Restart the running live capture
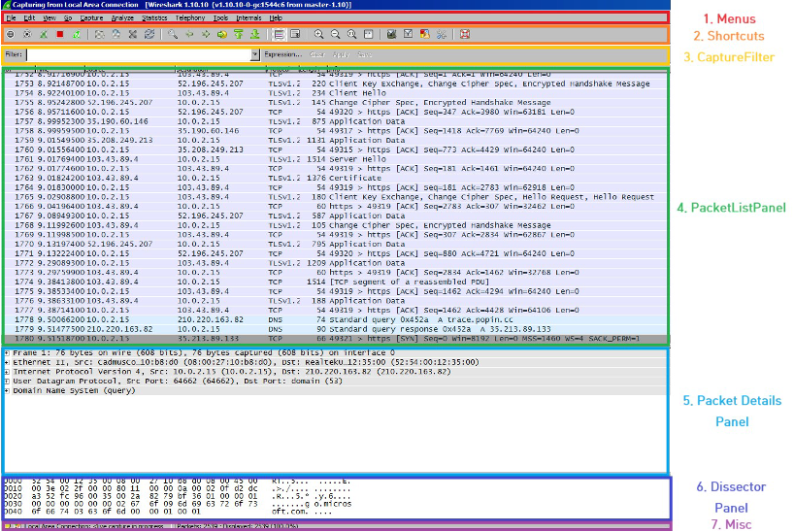The image size is (794, 532). (77, 34)
